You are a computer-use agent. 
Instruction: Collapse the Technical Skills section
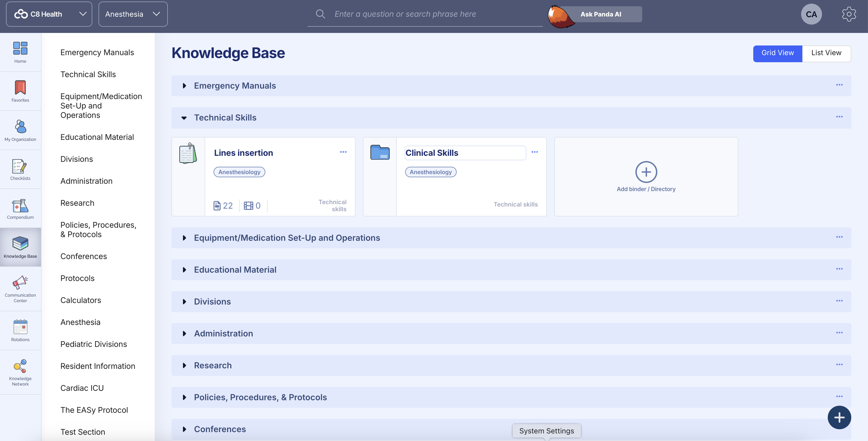point(184,118)
